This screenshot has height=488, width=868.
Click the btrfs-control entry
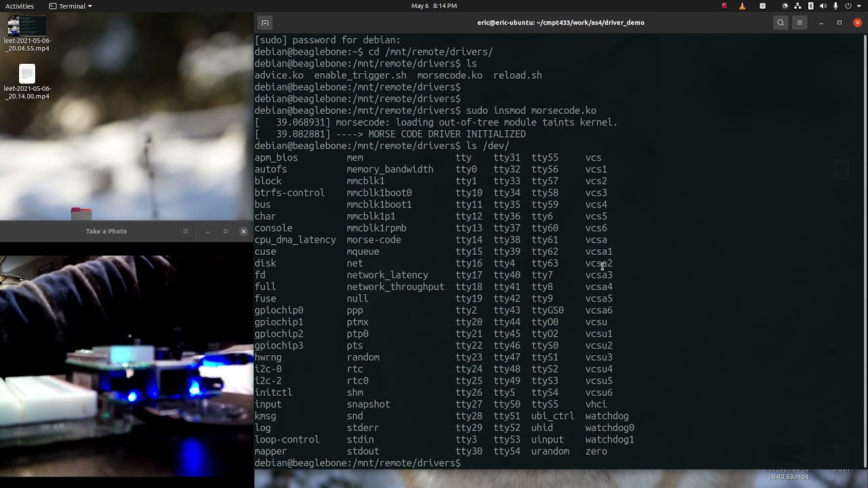[x=290, y=193]
